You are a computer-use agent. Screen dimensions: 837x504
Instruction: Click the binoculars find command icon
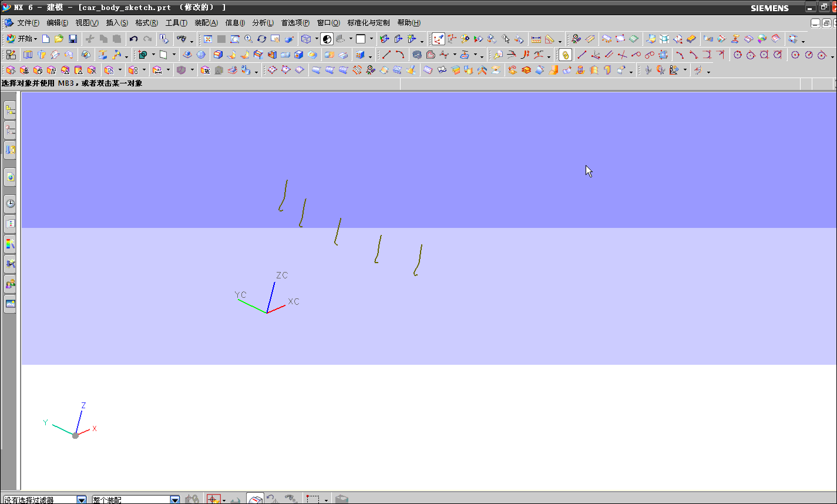[181, 39]
